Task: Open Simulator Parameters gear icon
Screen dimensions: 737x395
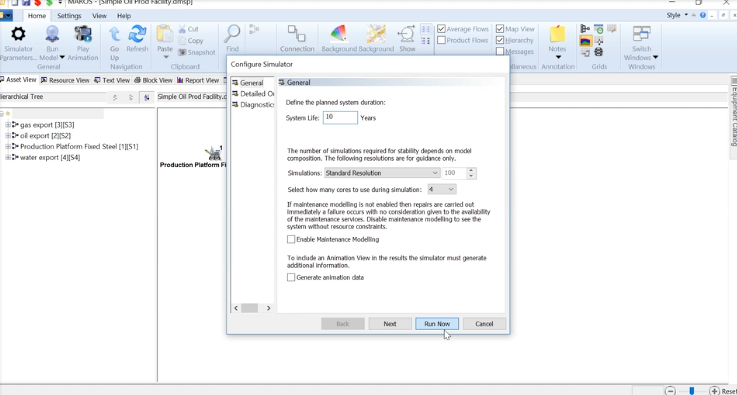Action: pos(18,34)
